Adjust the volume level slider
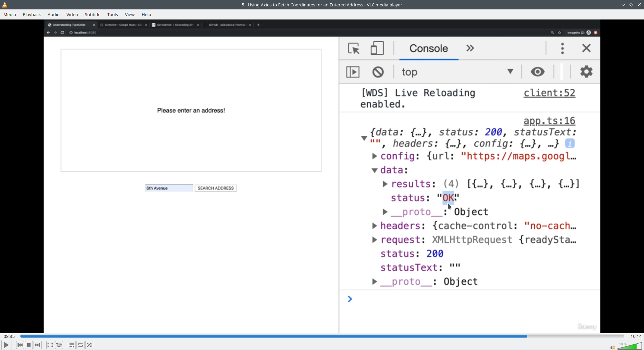This screenshot has height=350, width=644. point(630,346)
